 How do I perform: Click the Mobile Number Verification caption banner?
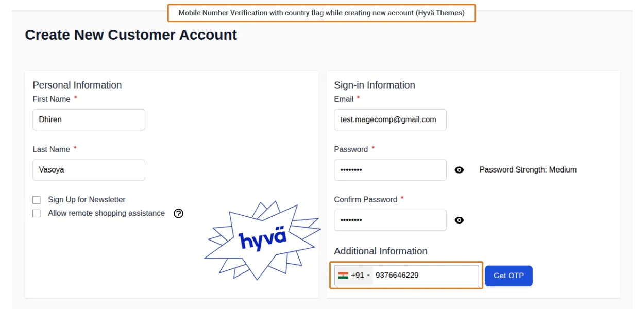[x=321, y=13]
